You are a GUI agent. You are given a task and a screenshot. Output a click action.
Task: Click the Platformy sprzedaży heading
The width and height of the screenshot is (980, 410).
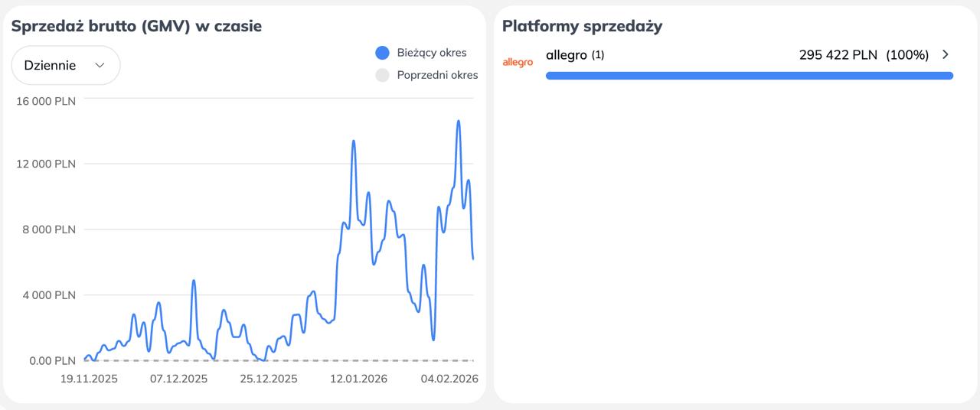(582, 26)
